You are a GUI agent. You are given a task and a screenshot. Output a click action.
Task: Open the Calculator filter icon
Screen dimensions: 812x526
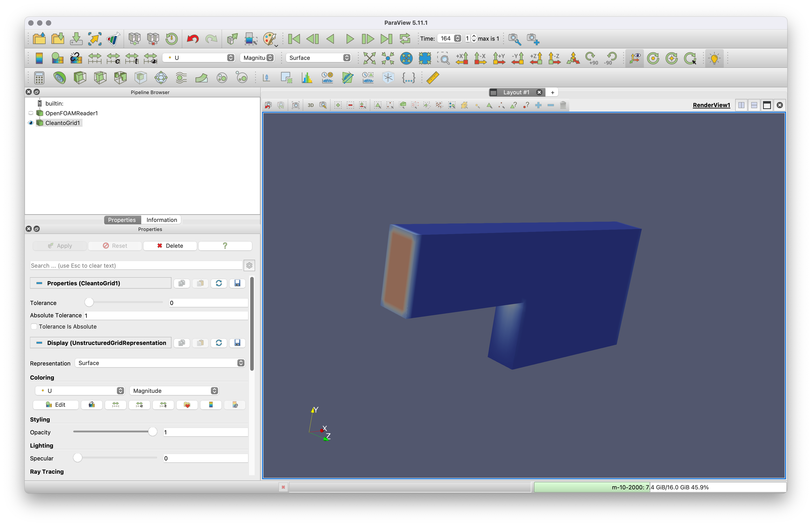tap(39, 78)
